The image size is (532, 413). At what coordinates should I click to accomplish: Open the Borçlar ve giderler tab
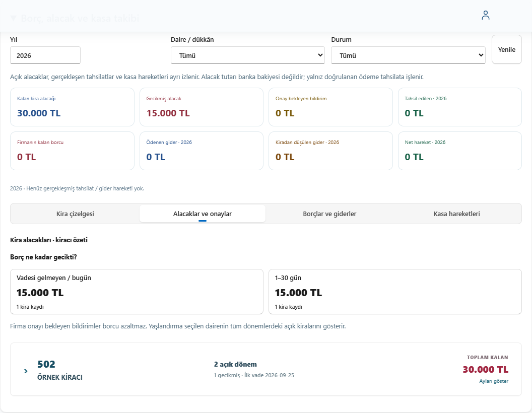tap(329, 214)
